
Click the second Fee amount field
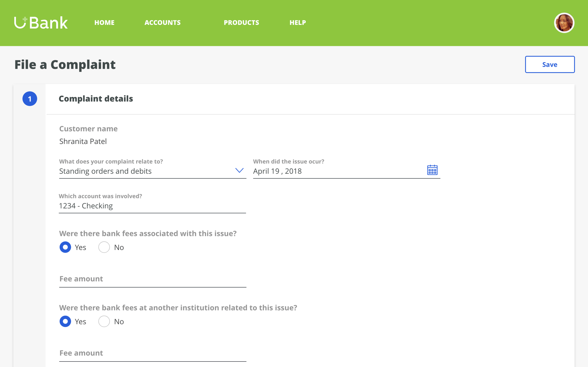click(x=152, y=353)
